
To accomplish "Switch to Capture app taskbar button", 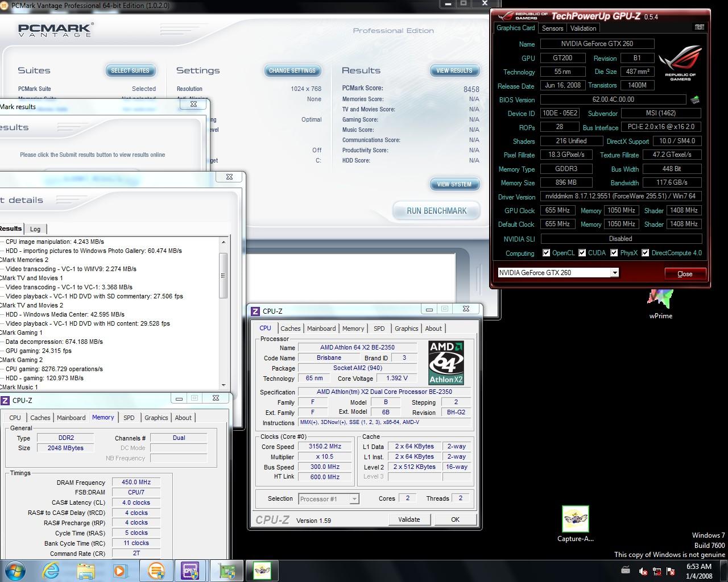I will click(x=262, y=571).
